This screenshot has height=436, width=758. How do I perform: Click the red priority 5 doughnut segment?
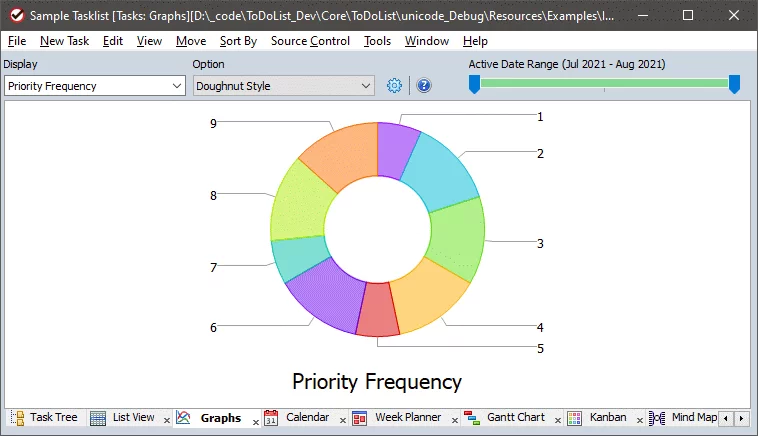(378, 310)
